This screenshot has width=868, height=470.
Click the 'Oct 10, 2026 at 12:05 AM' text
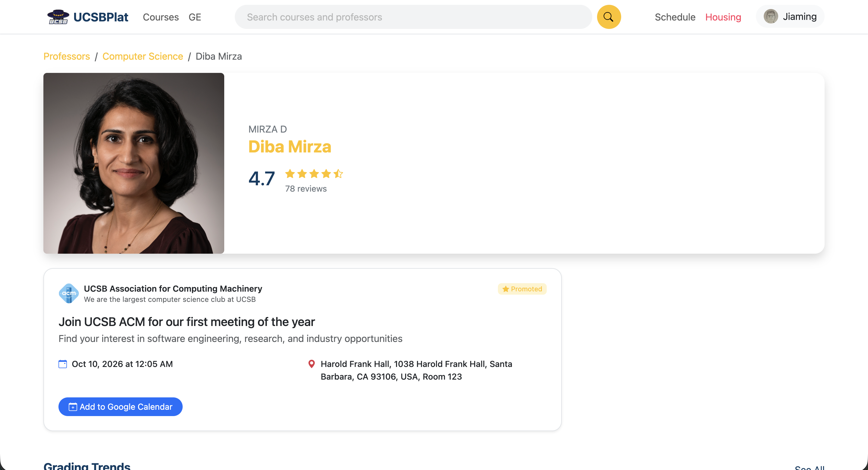pyautogui.click(x=122, y=364)
